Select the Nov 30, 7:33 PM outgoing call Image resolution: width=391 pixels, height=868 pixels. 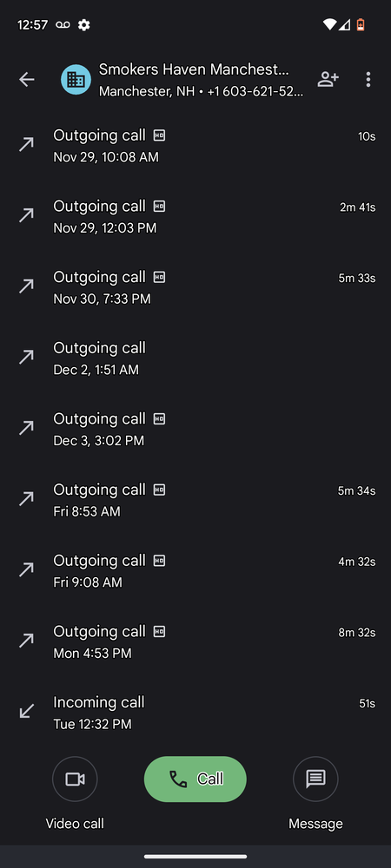[x=195, y=286]
